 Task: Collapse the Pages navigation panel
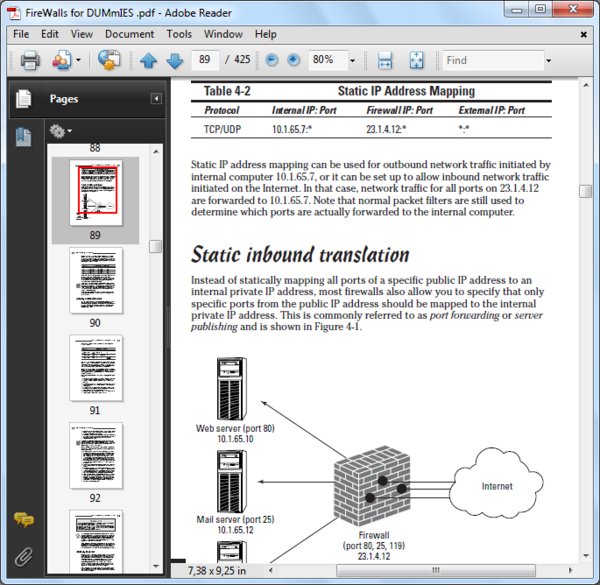click(156, 99)
